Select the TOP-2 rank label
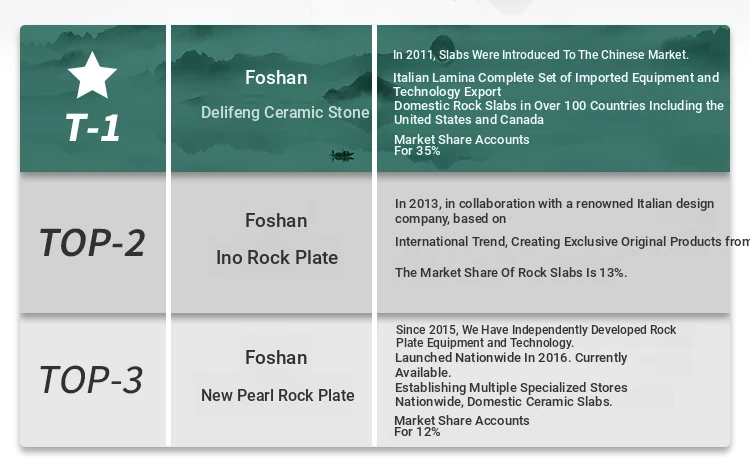The width and height of the screenshot is (750, 468). pyautogui.click(x=92, y=242)
